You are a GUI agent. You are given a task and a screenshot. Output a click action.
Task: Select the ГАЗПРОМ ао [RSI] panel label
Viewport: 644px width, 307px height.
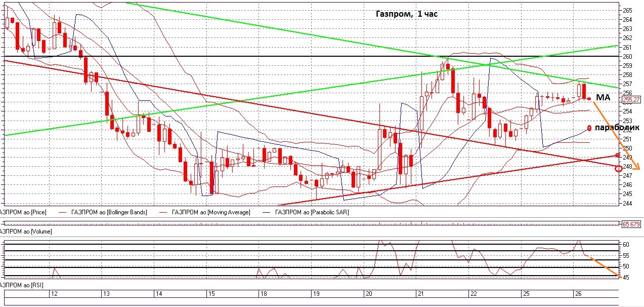tap(21, 286)
